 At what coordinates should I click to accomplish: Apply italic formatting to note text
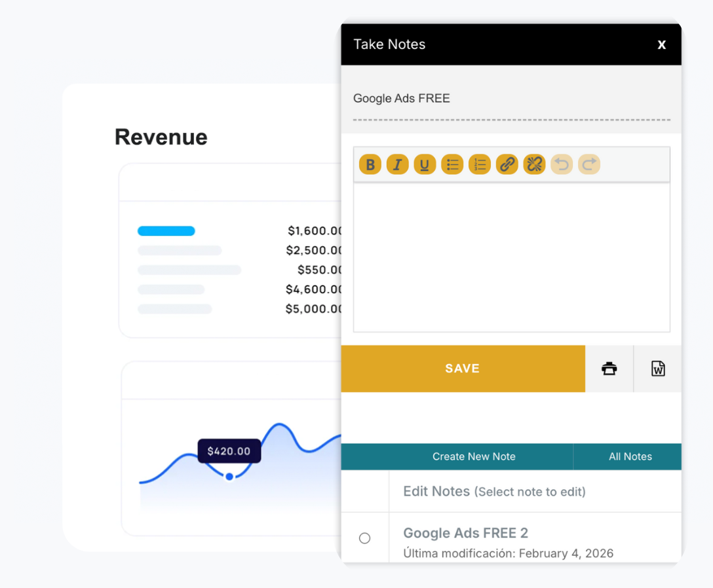(x=397, y=164)
